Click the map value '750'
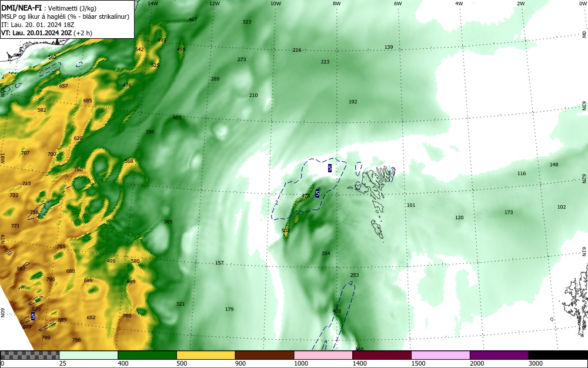588x368 pixels. (x=78, y=169)
